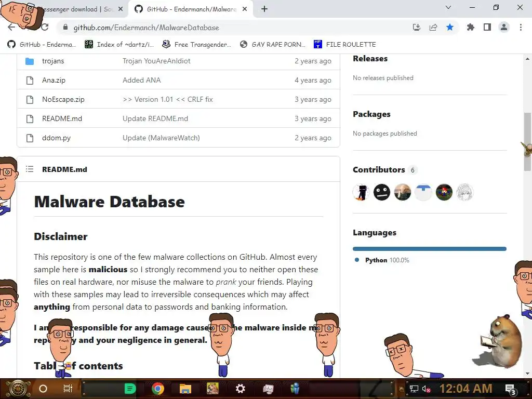Click the muted volume tray icon
532x399 pixels.
pos(426,389)
